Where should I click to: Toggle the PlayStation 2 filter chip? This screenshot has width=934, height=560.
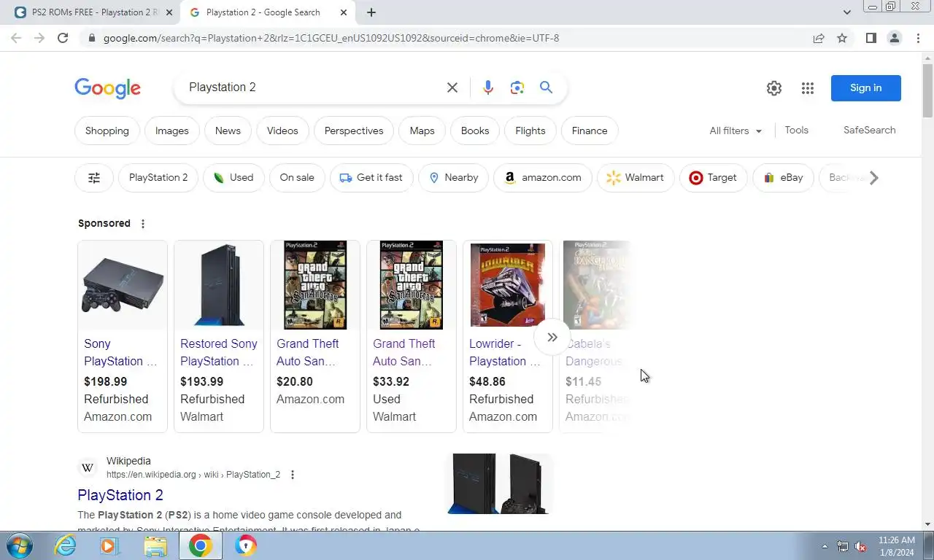coord(158,178)
